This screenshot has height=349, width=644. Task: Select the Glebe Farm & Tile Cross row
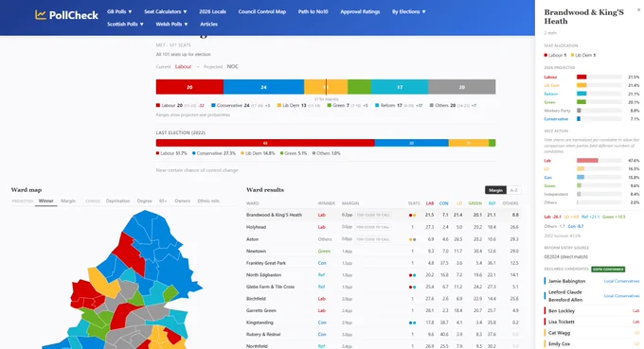tap(384, 287)
